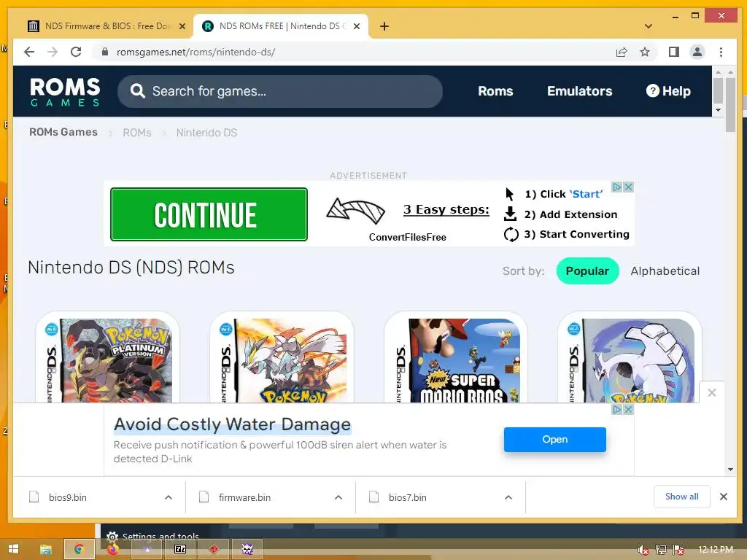Open Firefox from the taskbar

112,550
